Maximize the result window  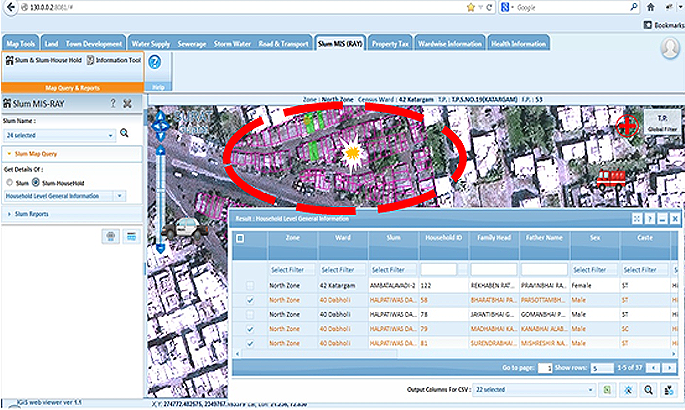click(637, 218)
